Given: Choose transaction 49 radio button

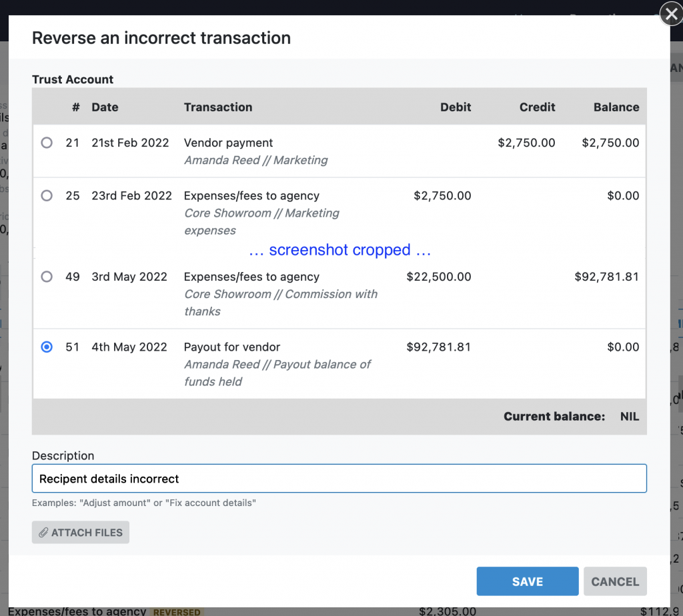Looking at the screenshot, I should click(47, 277).
